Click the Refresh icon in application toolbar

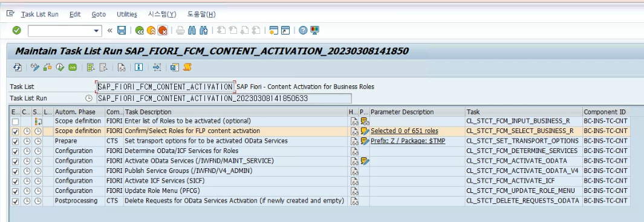pos(18,67)
